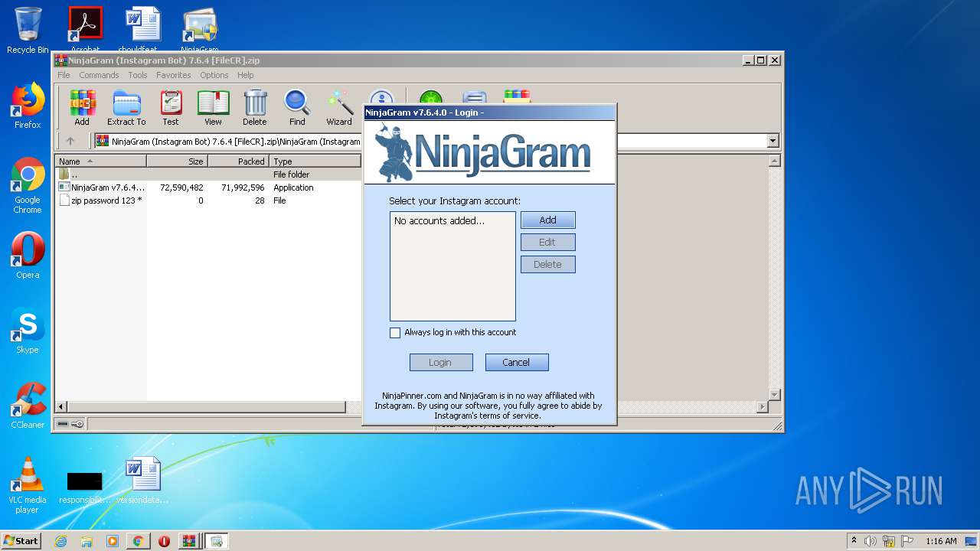Image resolution: width=980 pixels, height=551 pixels.
Task: Click Windows Media Player taskbar icon
Action: 113,541
